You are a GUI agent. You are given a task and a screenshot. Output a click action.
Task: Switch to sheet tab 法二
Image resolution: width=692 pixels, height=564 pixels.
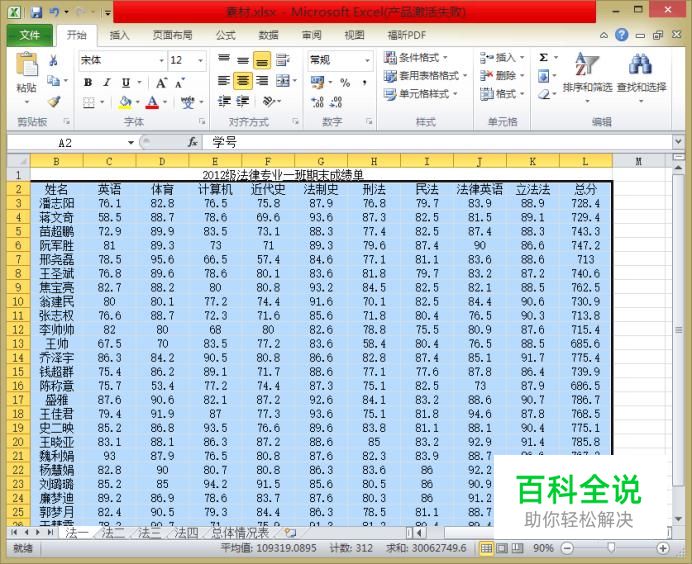(113, 533)
